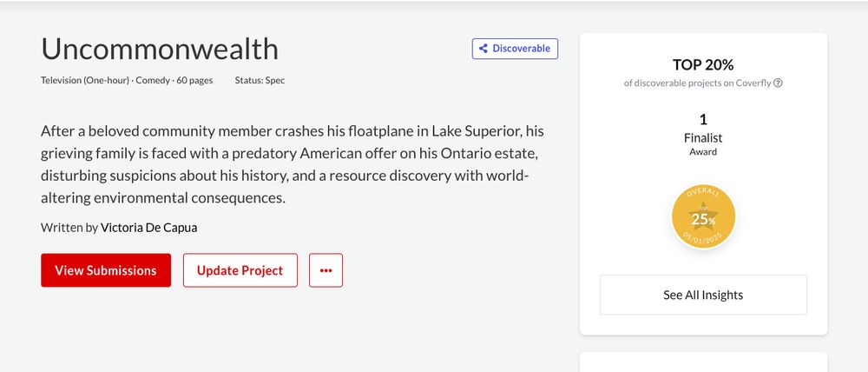Image resolution: width=868 pixels, height=372 pixels.
Task: Click the share icon in the Discoverable badge
Action: coord(483,49)
